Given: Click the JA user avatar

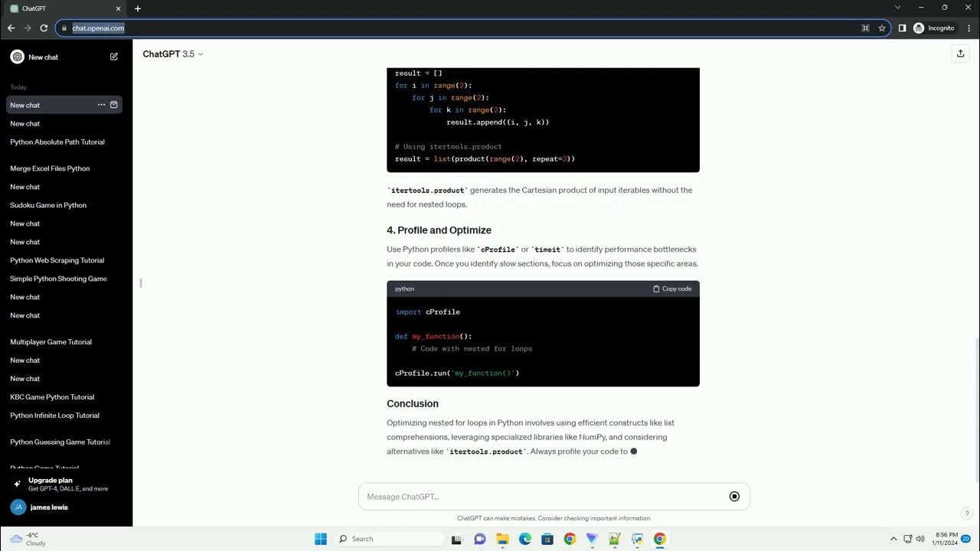Looking at the screenshot, I should tap(18, 507).
